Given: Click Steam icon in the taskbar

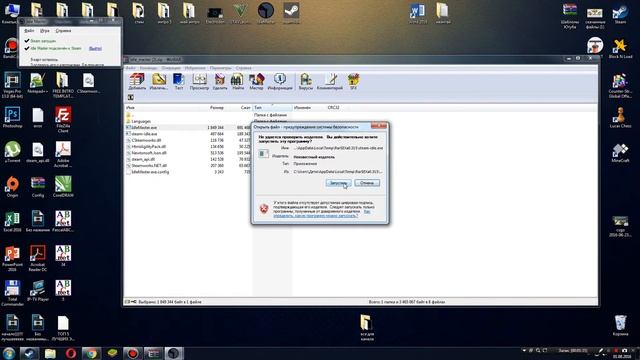Looking at the screenshot, I should coord(29,353).
